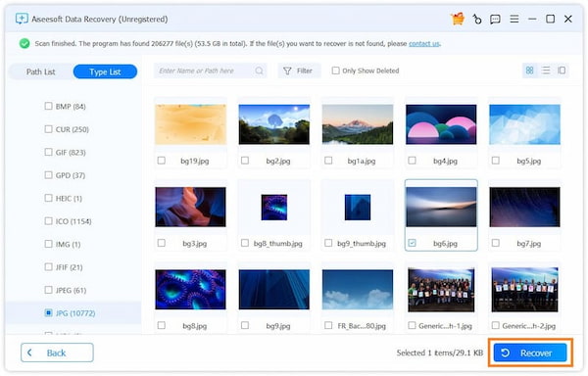588x376 pixels.
Task: Open the Filter options
Action: (299, 70)
